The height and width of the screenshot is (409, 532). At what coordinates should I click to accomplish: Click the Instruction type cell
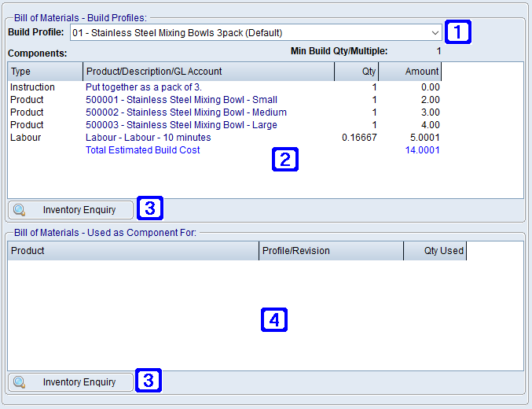point(32,87)
